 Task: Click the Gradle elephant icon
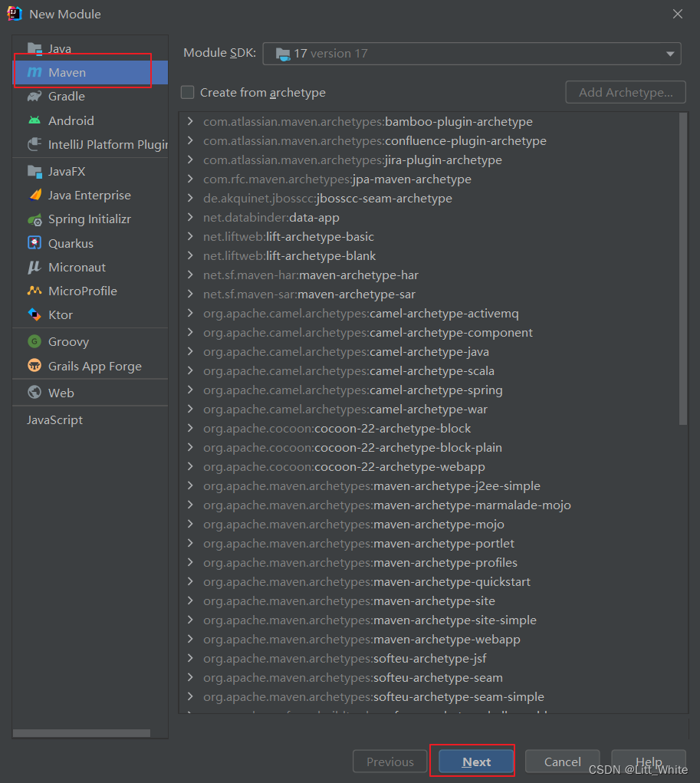click(x=35, y=97)
